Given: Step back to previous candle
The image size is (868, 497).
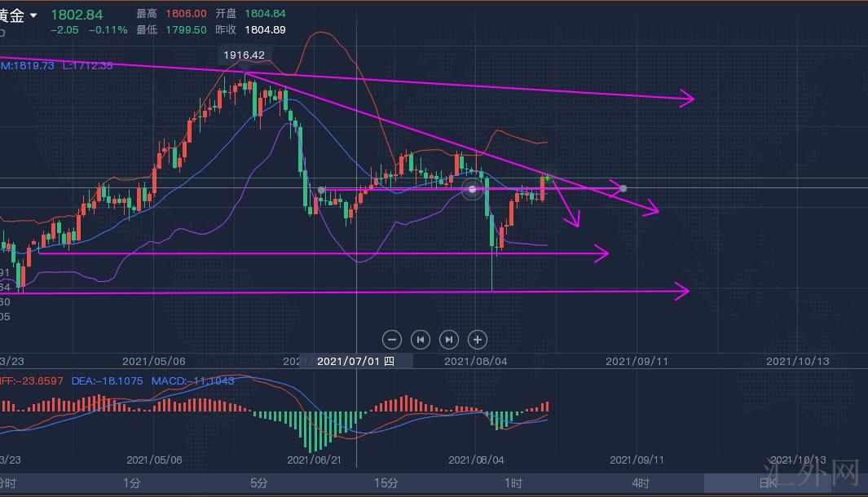Looking at the screenshot, I should (421, 339).
